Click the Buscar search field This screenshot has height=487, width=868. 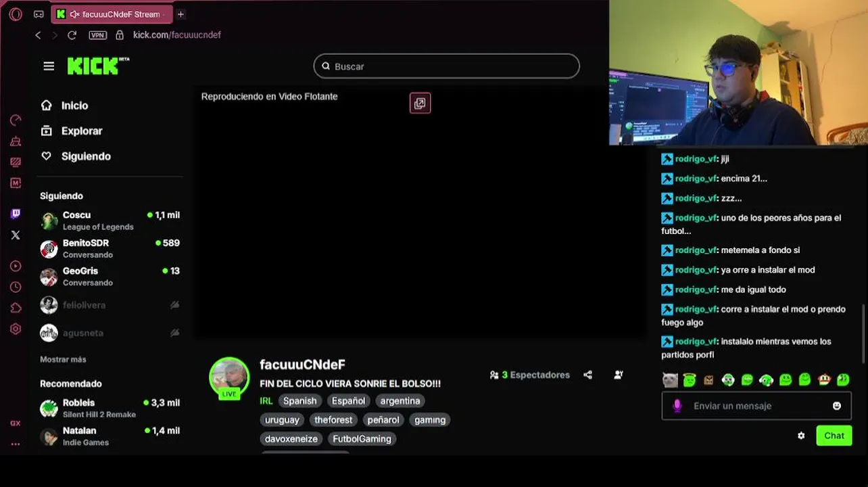(446, 66)
